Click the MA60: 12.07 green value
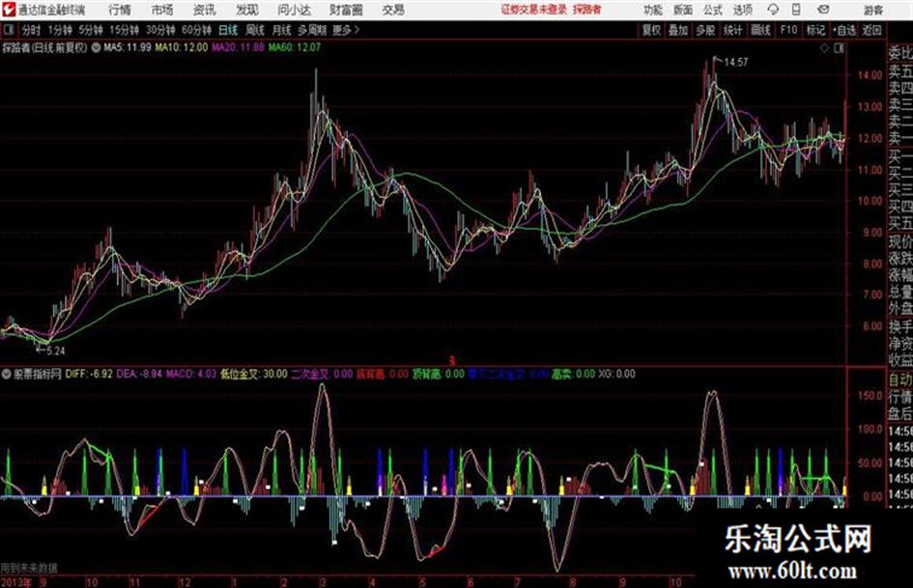 tap(295, 47)
